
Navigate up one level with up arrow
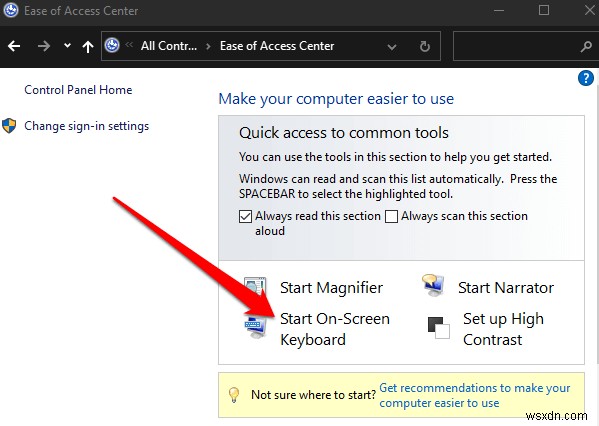[88, 47]
